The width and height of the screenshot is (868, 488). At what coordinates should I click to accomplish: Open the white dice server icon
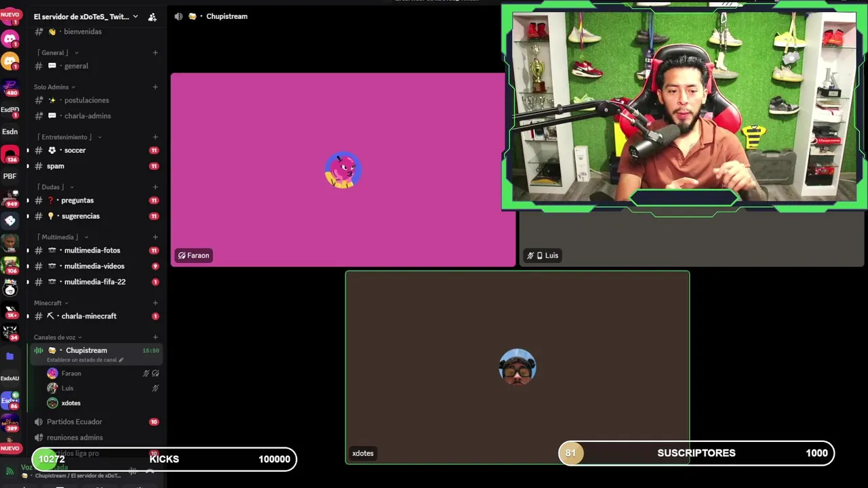tap(10, 221)
